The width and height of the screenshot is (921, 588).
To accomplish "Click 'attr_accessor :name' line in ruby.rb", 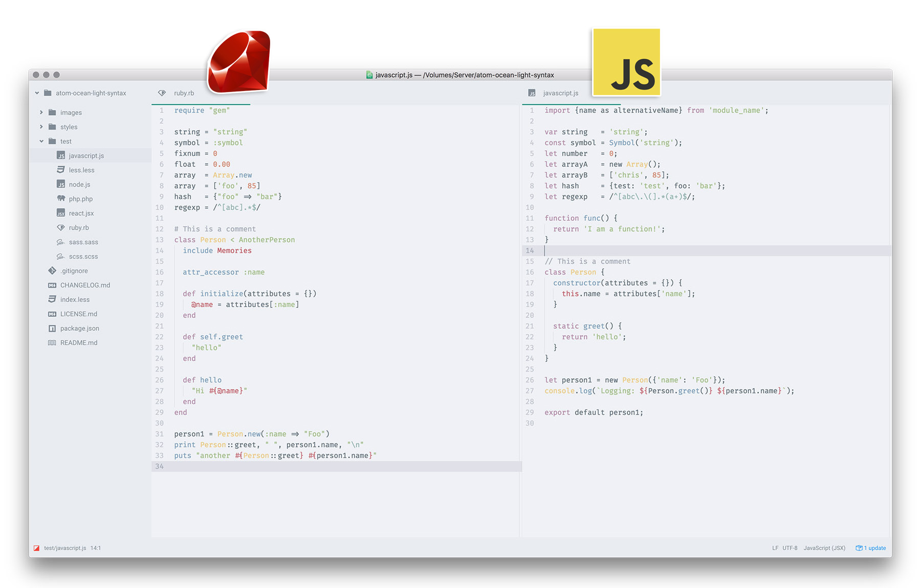I will click(x=224, y=273).
